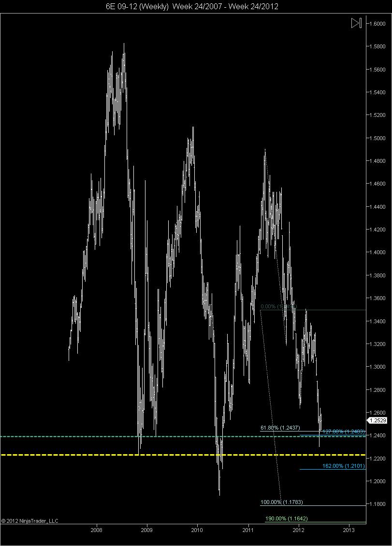Click the 1.2200 price axis label

[377, 458]
